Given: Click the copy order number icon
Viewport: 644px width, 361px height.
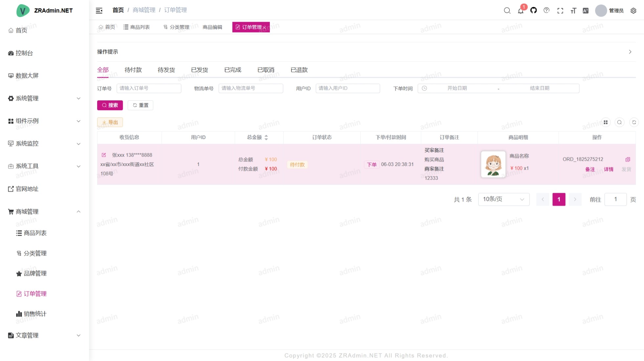Looking at the screenshot, I should point(628,159).
